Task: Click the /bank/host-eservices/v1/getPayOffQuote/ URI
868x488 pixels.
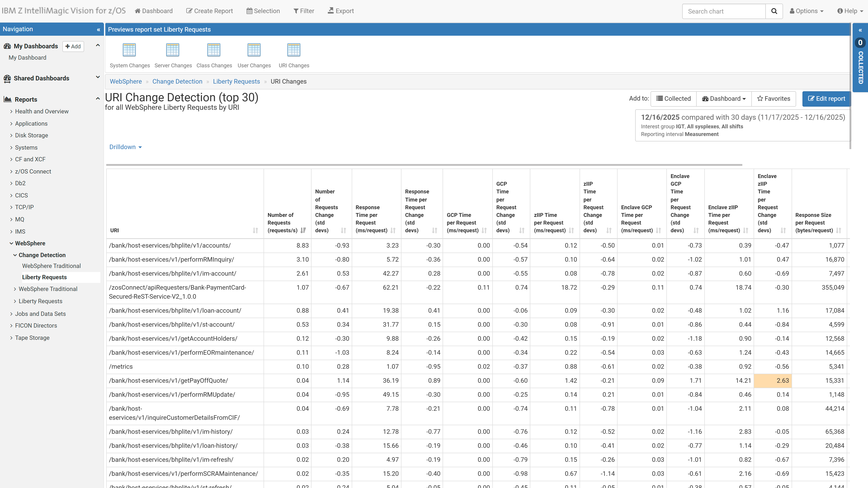Action: click(x=168, y=380)
